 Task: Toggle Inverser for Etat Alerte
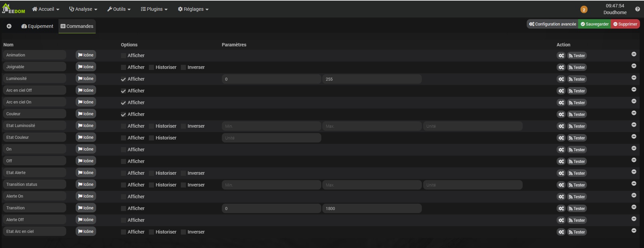183,173
